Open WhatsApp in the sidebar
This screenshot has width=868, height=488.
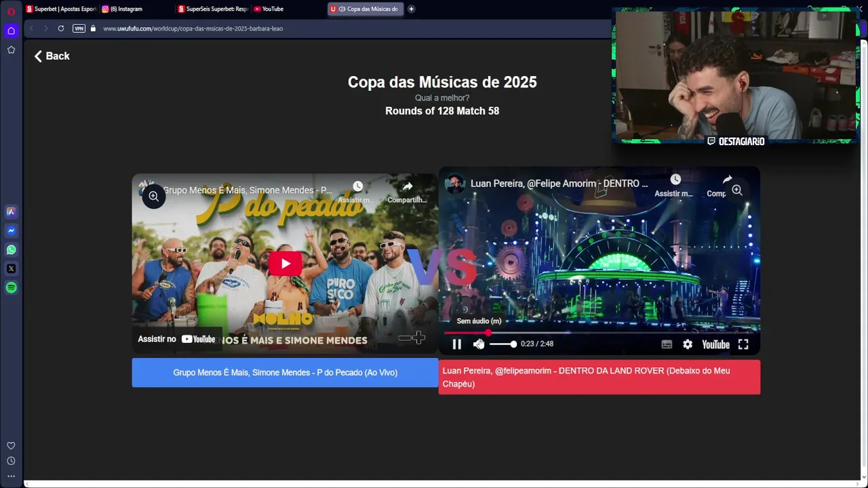pos(11,249)
